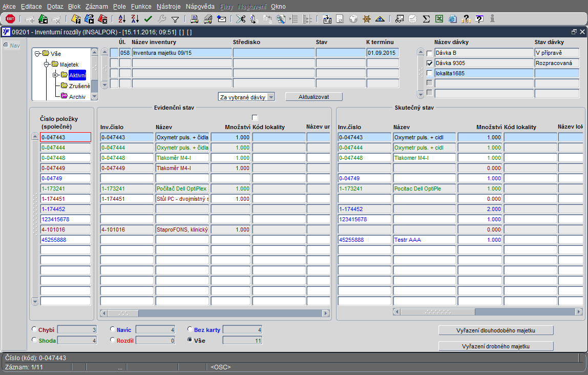Click the K termínu field 01.09.2015
Viewport: 588px width, 375px height.
(383, 53)
